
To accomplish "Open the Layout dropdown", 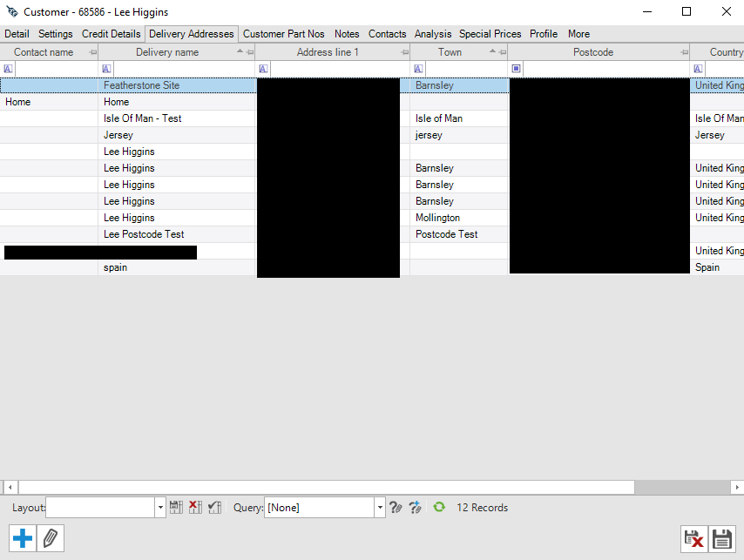I will pos(160,506).
